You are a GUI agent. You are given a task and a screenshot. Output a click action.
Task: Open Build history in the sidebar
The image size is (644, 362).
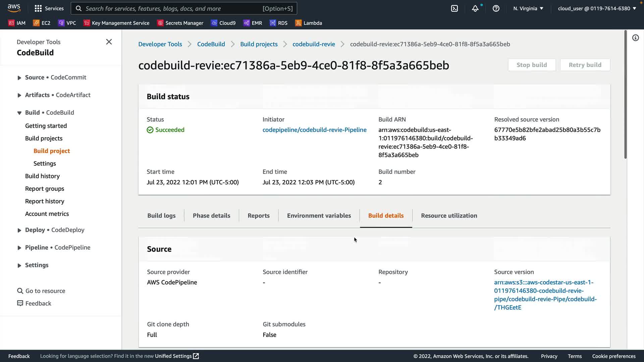(42, 176)
